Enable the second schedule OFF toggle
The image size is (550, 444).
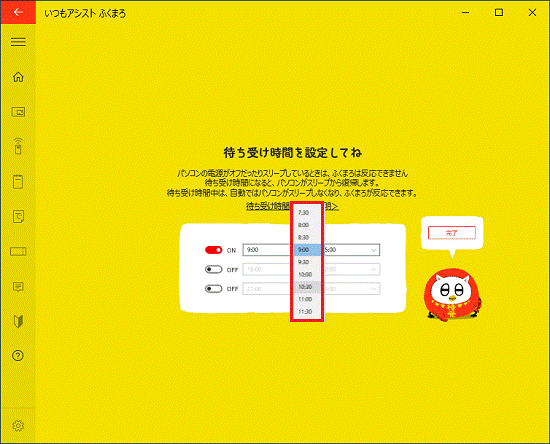[213, 269]
